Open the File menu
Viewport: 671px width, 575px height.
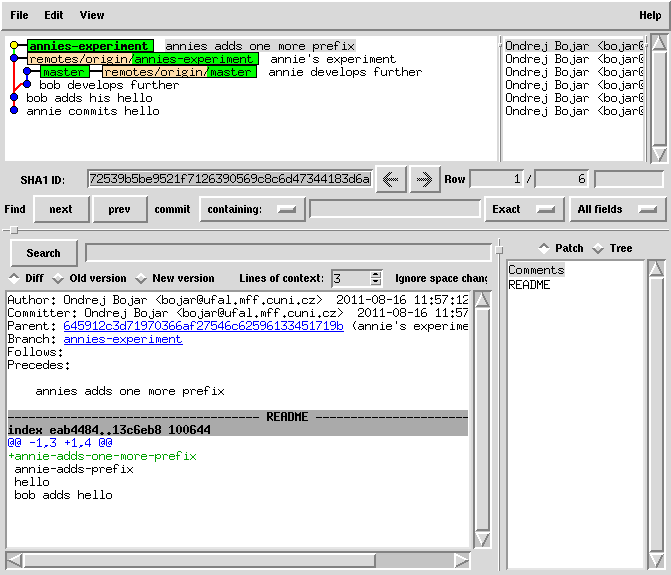click(x=19, y=15)
